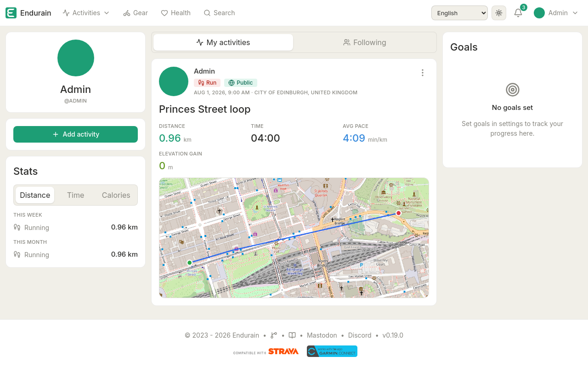Open the Princes Street loop activity
This screenshot has width=588, height=368.
point(205,109)
